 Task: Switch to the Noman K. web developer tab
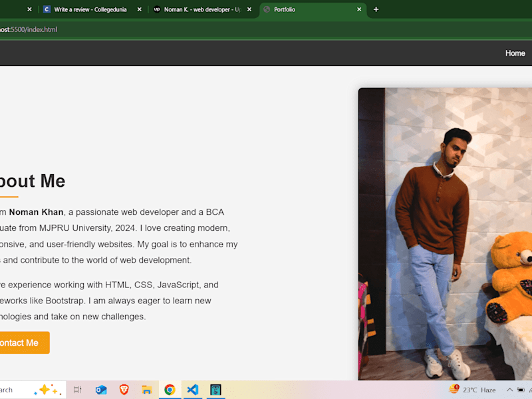point(198,9)
